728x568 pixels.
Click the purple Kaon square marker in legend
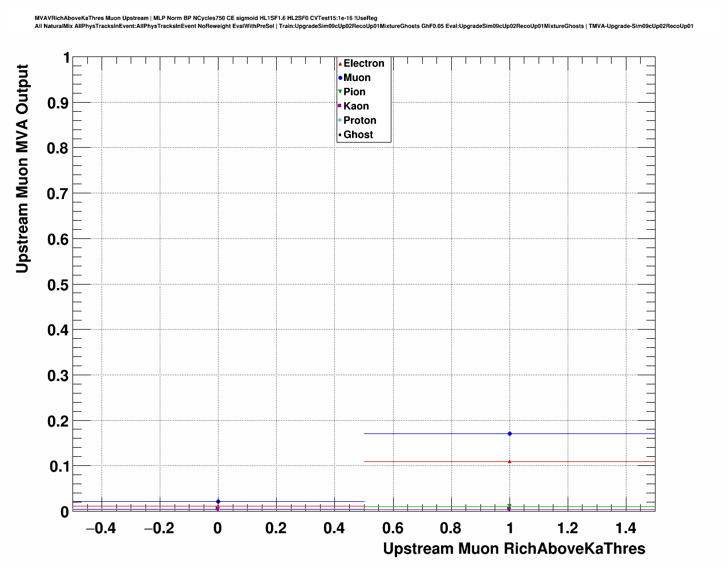coord(340,106)
